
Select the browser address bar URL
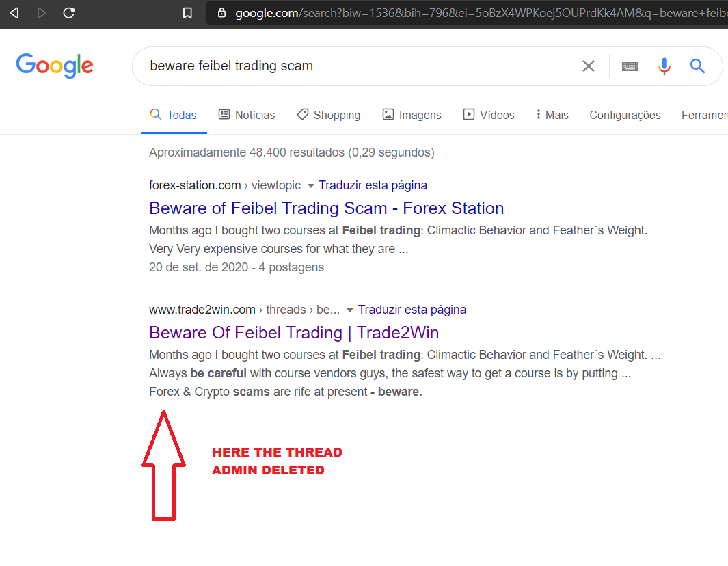(x=481, y=13)
